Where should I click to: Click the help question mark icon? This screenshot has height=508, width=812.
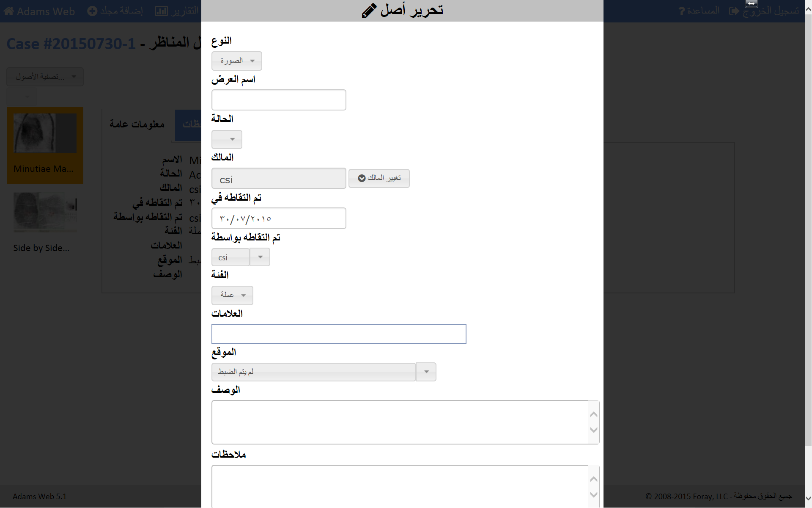tap(681, 11)
